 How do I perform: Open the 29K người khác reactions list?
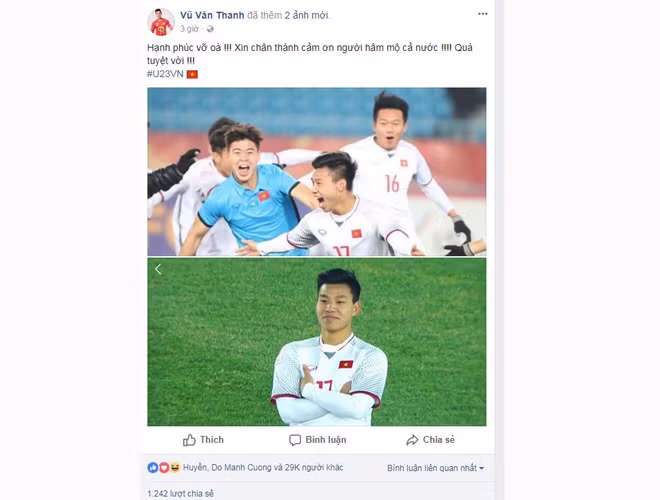(314, 468)
